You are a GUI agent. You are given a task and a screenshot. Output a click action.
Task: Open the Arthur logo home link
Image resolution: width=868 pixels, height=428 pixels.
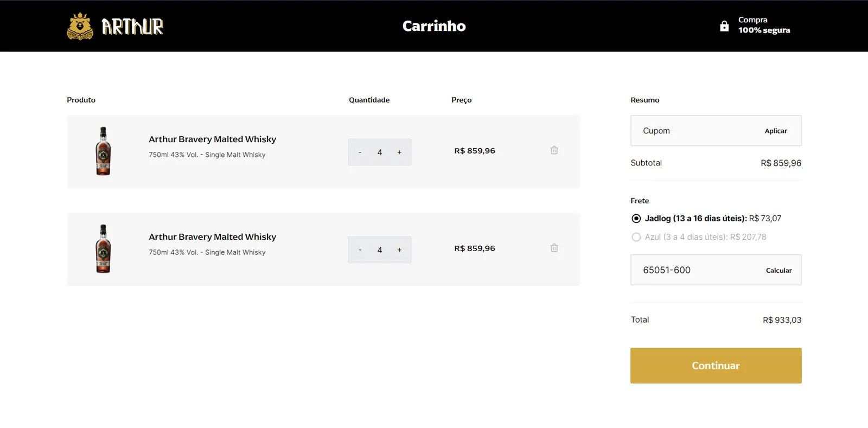[x=115, y=26]
